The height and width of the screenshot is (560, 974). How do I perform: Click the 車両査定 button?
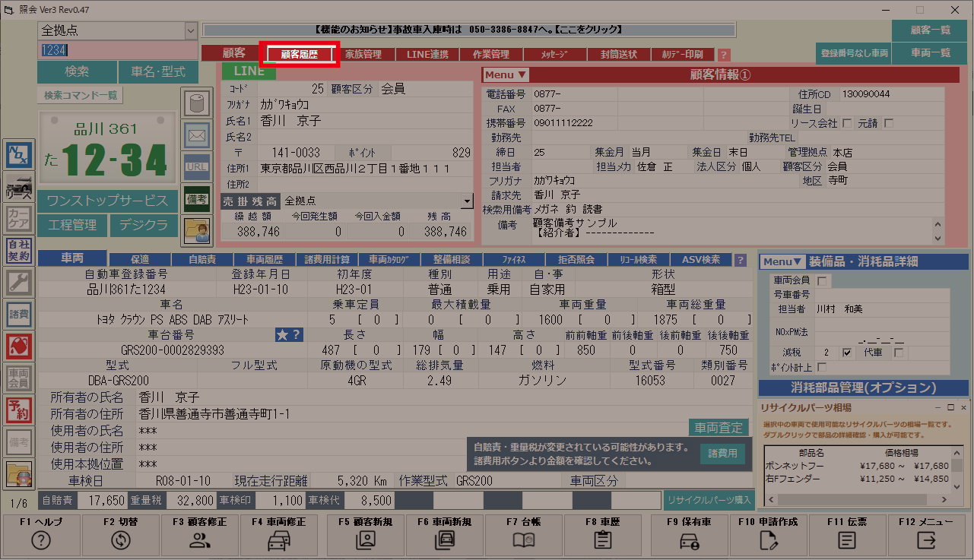point(719,428)
